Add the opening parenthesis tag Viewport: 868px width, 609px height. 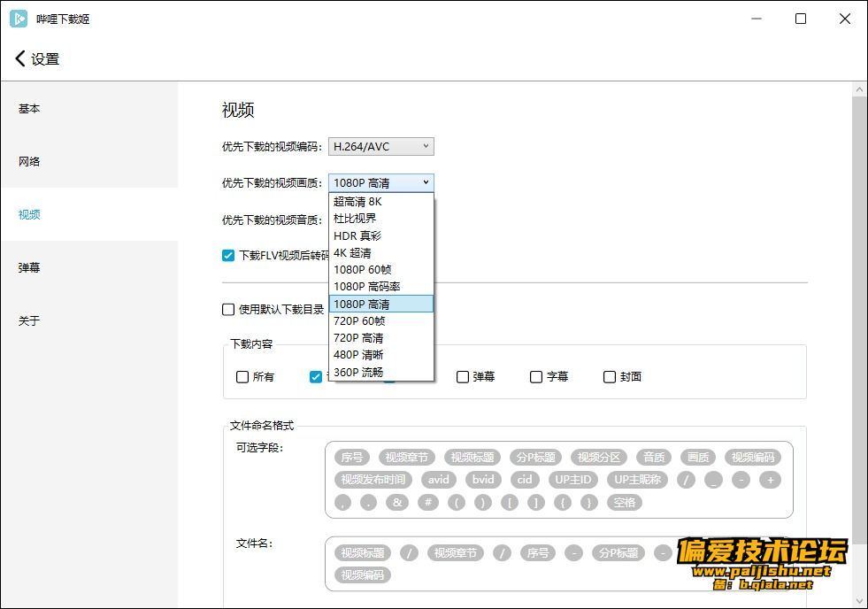[457, 503]
